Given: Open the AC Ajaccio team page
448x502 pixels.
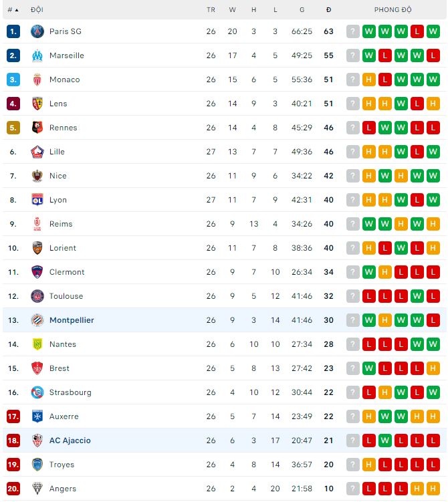Looking at the screenshot, I should [x=70, y=441].
